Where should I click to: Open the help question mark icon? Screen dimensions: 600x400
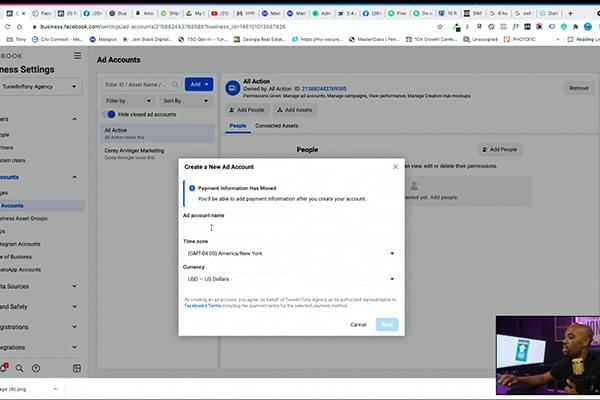pyautogui.click(x=38, y=368)
